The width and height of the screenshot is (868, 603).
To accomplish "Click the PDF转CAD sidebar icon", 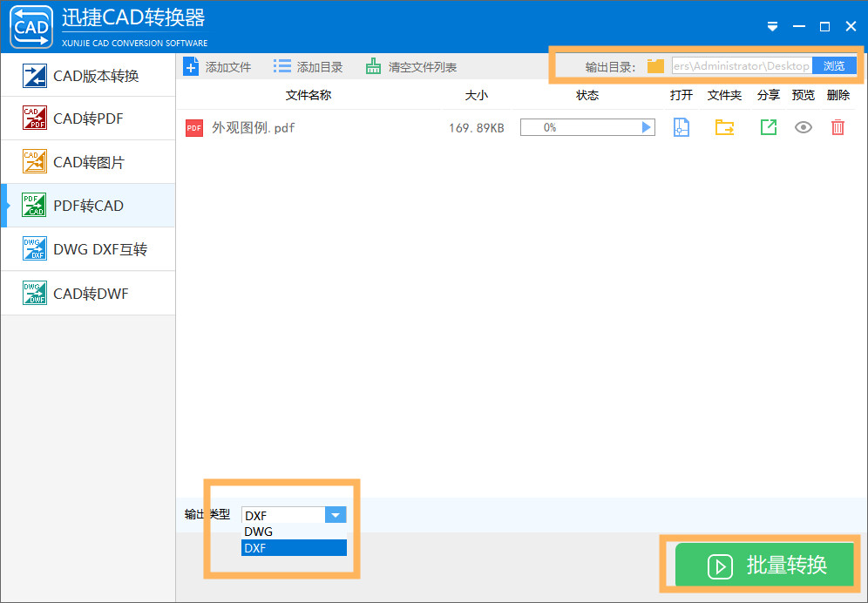I will (34, 205).
